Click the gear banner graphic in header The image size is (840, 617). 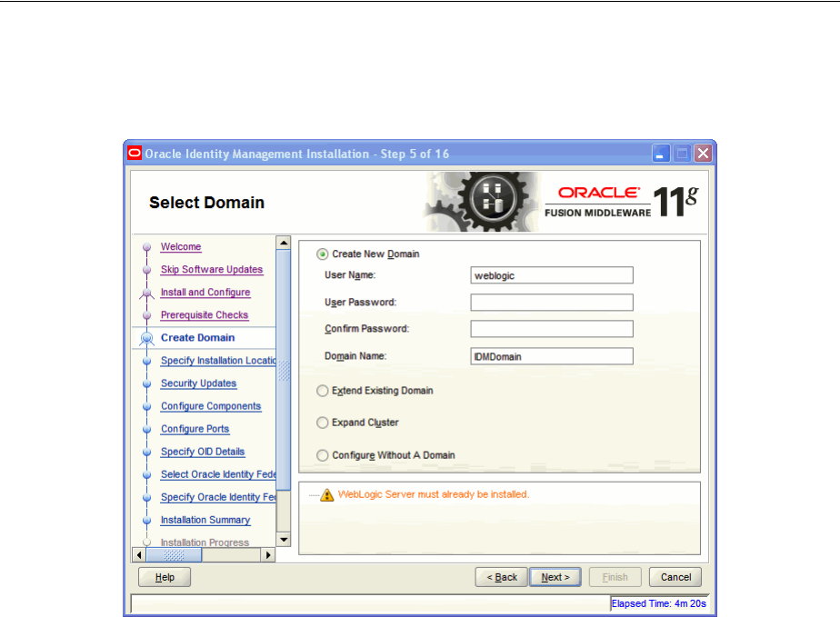[482, 202]
